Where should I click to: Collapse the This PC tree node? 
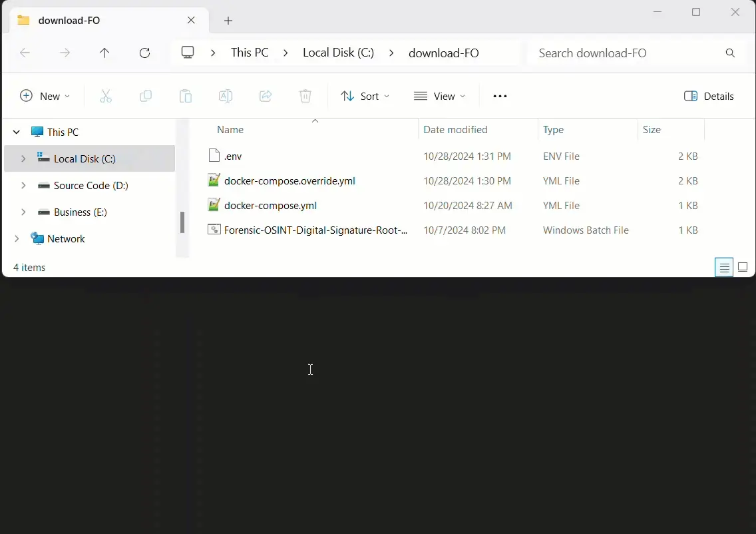(x=17, y=132)
